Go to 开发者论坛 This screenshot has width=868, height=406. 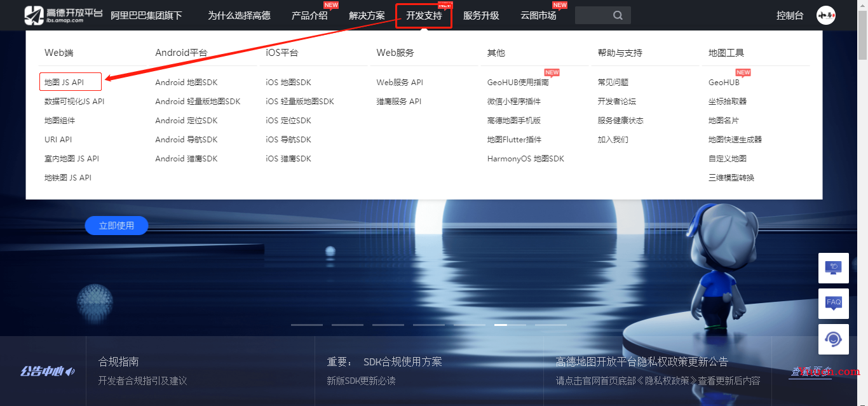pyautogui.click(x=617, y=102)
